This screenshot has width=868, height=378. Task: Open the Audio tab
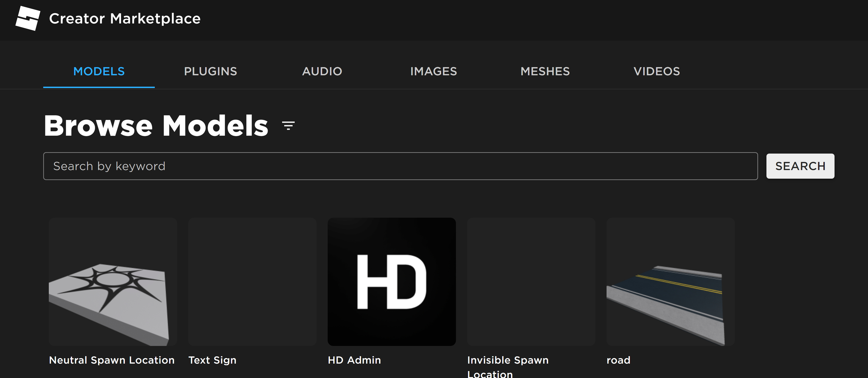click(322, 71)
